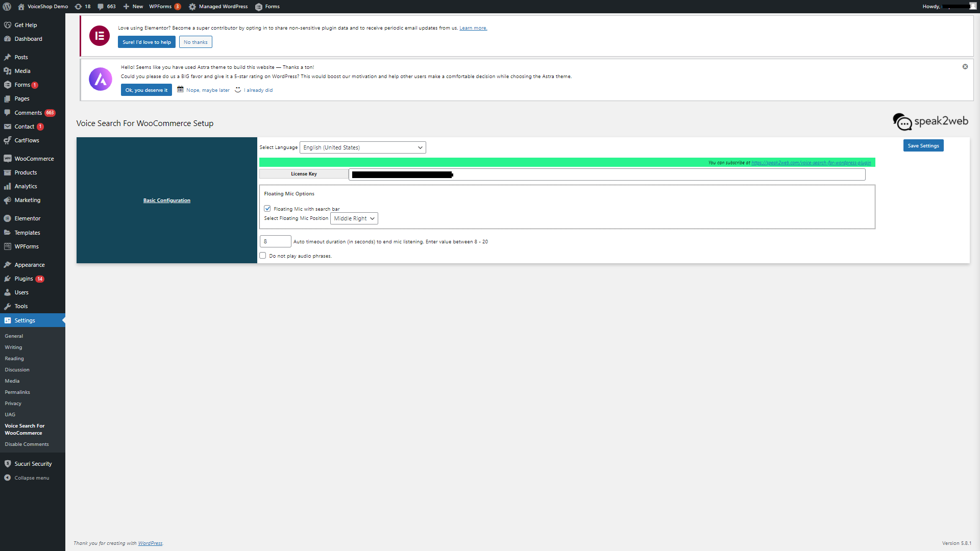Open Get Help sidebar item
The height and width of the screenshot is (551, 980).
(x=33, y=25)
